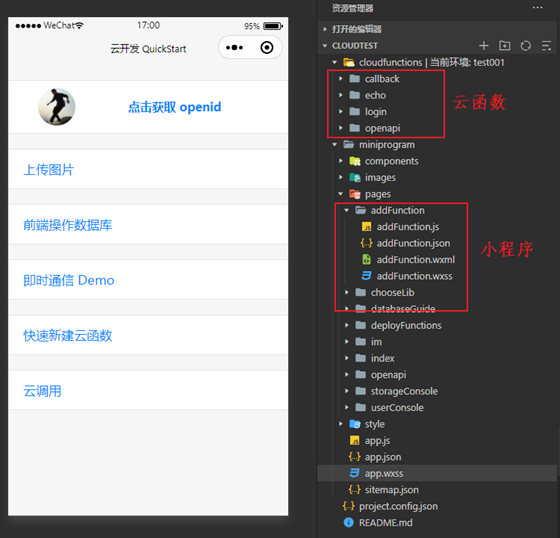Open the 上传图片 entry
Screen dimensions: 560x538
coord(148,169)
